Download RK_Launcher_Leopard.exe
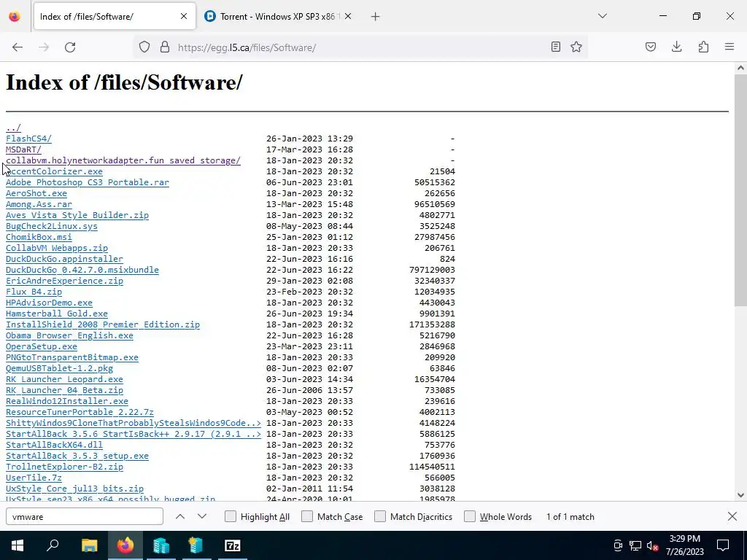Screen dimensions: 747x560 click(x=64, y=379)
